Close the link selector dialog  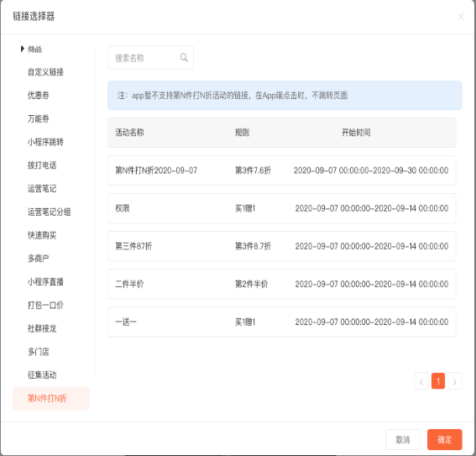point(461,17)
